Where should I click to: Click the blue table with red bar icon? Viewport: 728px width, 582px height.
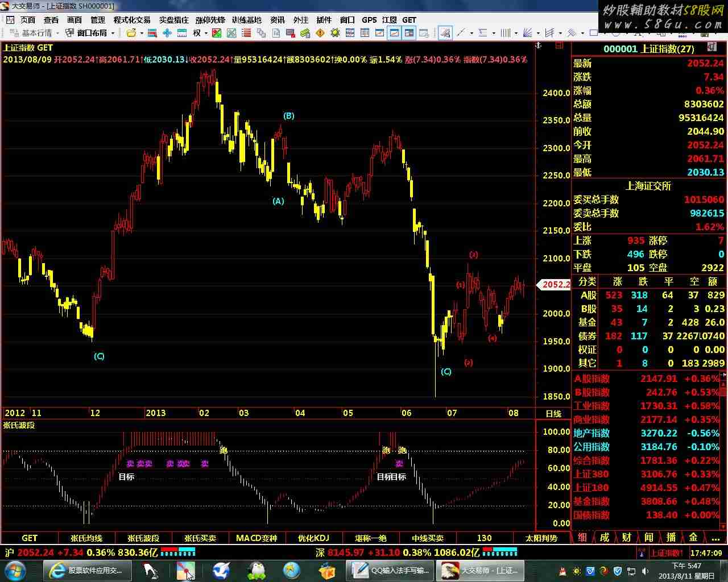coord(152,33)
